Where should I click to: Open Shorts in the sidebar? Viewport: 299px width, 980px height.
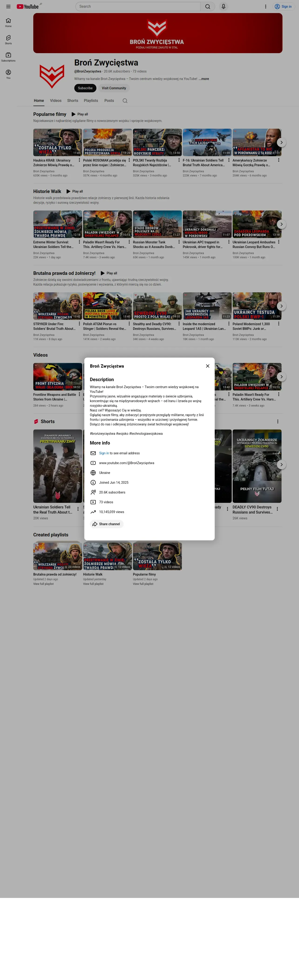click(8, 40)
